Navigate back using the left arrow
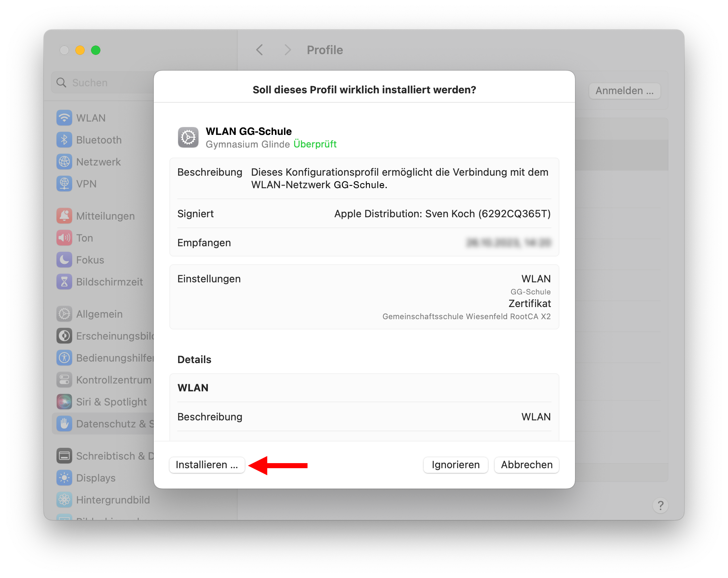Viewport: 728px width, 578px height. [259, 50]
